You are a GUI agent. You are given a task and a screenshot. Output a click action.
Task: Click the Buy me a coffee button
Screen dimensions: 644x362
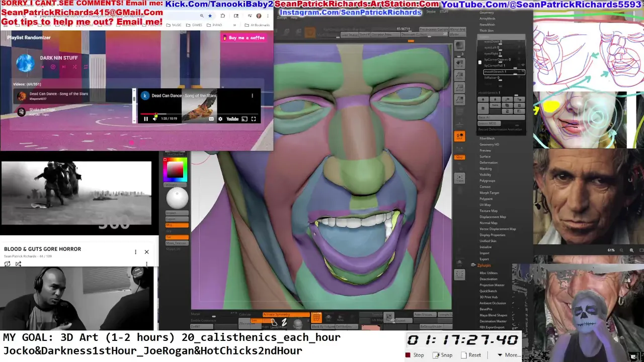point(244,38)
